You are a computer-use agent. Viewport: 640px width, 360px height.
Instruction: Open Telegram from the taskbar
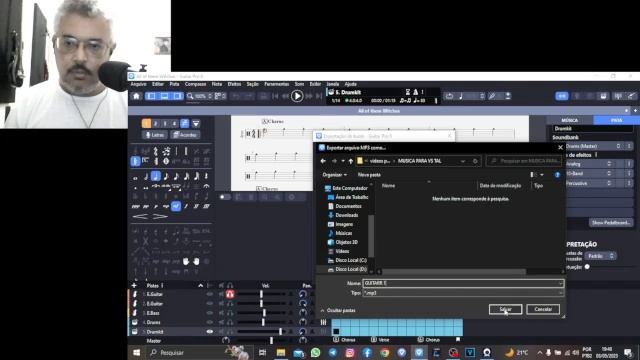coord(333,352)
